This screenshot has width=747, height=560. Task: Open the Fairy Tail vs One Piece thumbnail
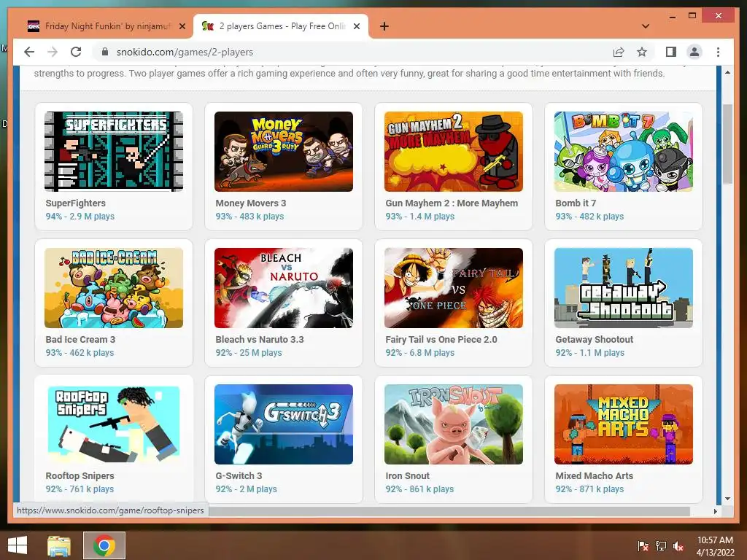tap(454, 287)
